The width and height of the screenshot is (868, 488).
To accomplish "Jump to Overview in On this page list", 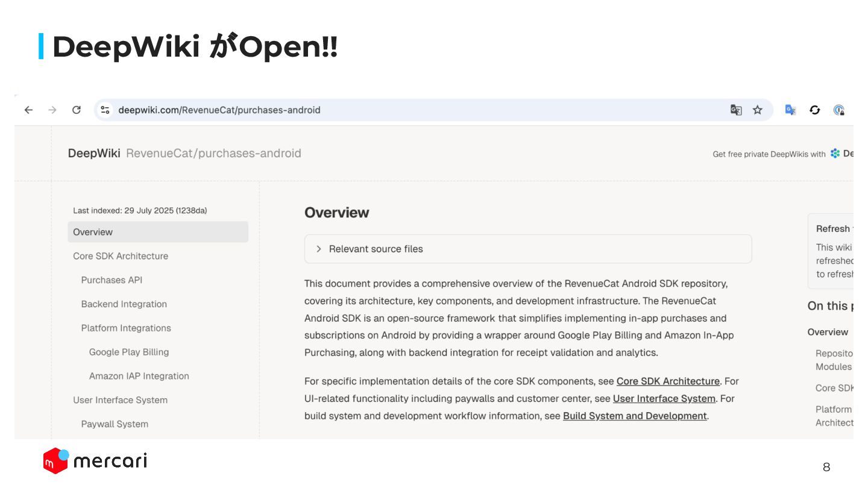I will [828, 332].
